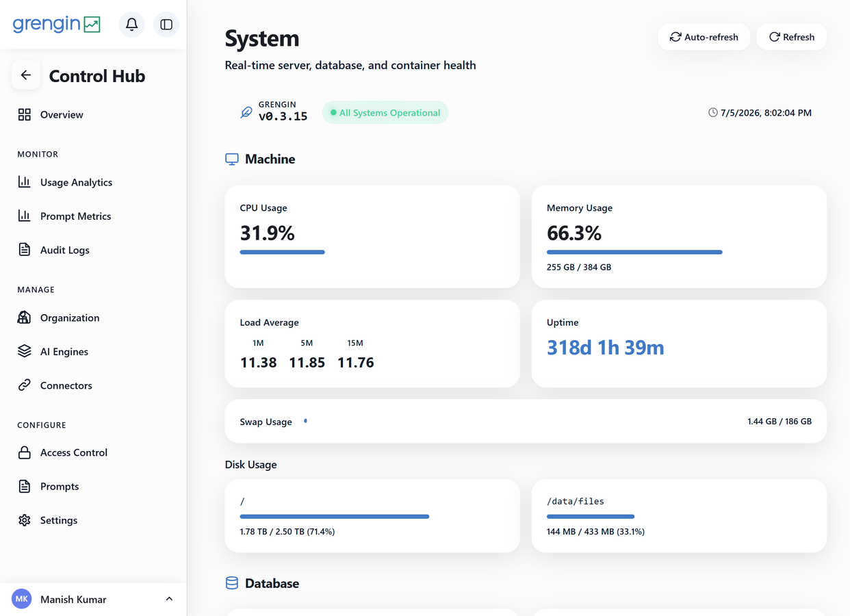Click the Settings gear icon
Image resolution: width=850 pixels, height=616 pixels.
(25, 520)
